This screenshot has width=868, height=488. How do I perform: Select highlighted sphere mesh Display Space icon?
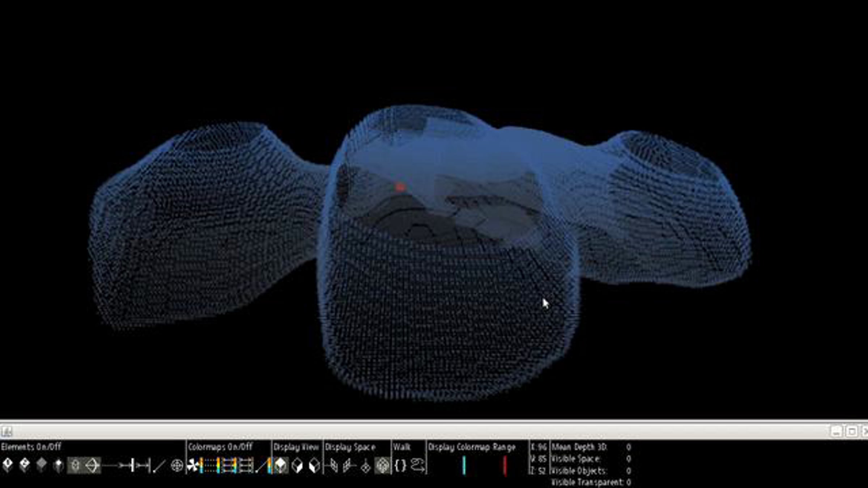(x=382, y=466)
